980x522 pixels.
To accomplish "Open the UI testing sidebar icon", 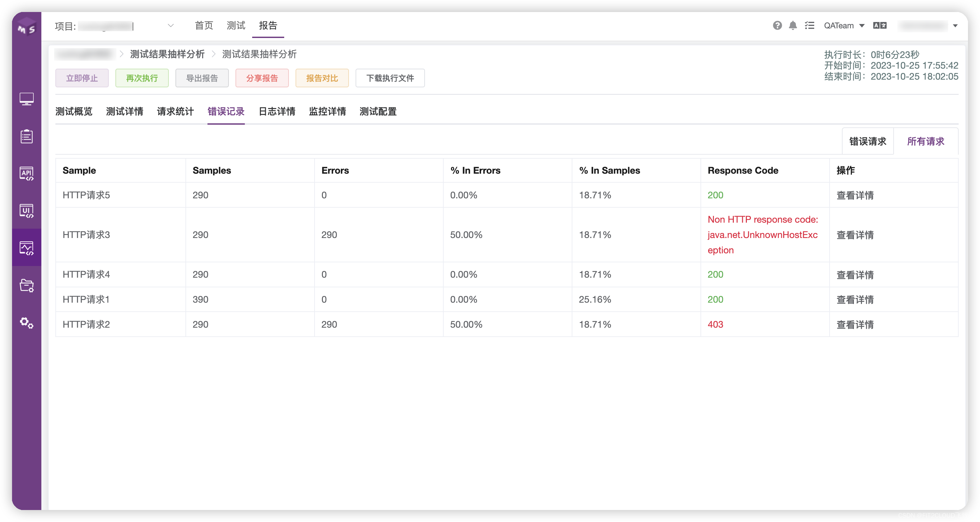I will point(26,210).
